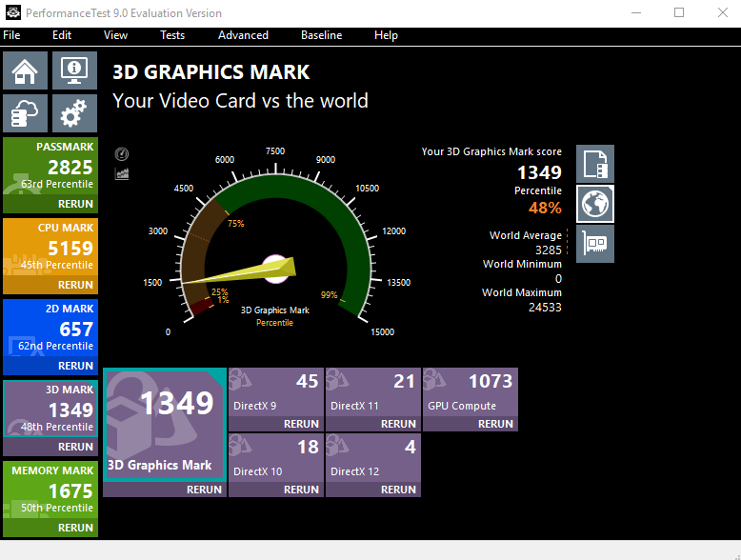
Task: Click the 75% gauge marker label
Action: [236, 224]
